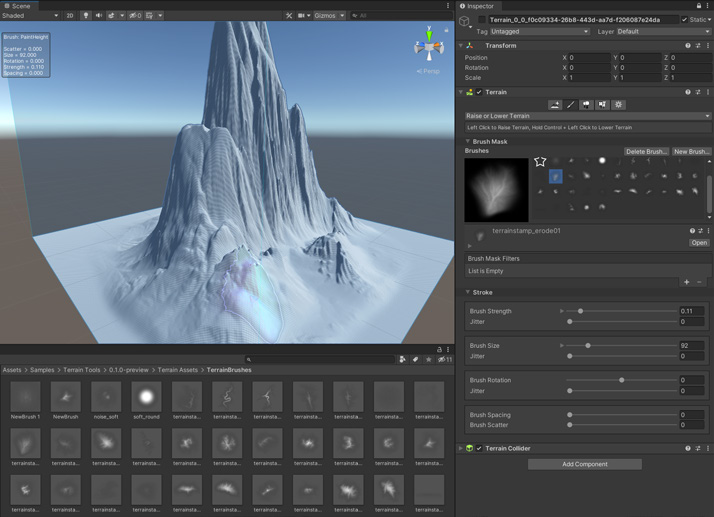Navigate to Terrain Tools in breadcrumb
This screenshot has height=517, width=714.
82,370
